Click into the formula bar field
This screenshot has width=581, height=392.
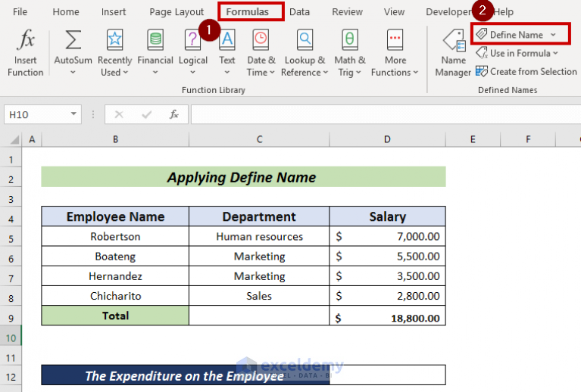386,114
